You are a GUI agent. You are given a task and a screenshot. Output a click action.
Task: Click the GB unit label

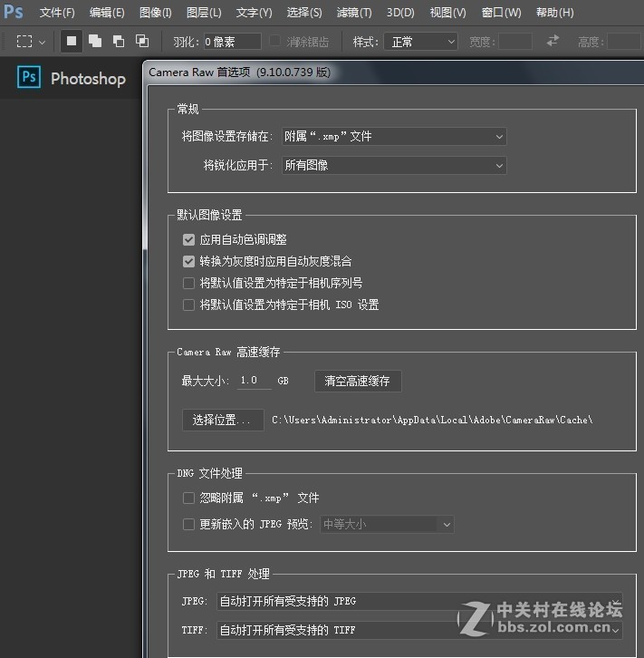pyautogui.click(x=283, y=381)
